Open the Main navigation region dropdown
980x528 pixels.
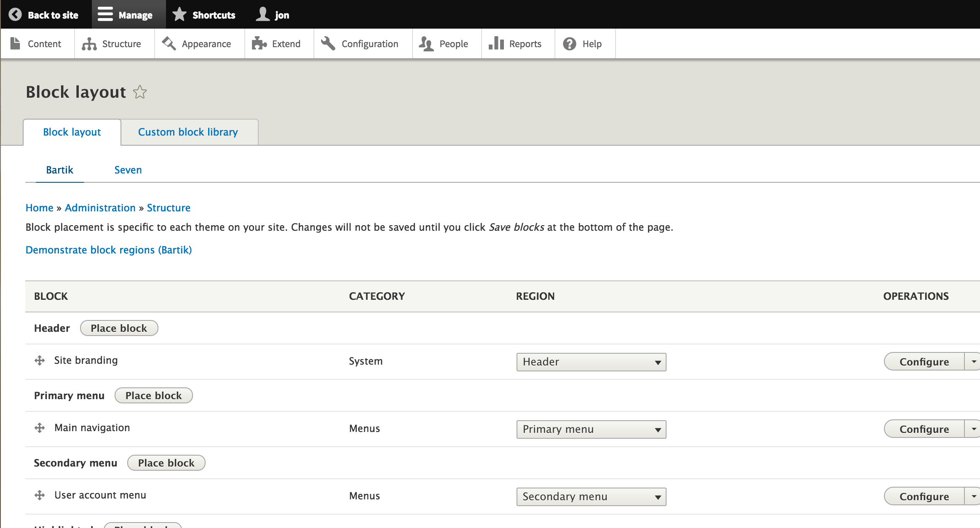(591, 429)
